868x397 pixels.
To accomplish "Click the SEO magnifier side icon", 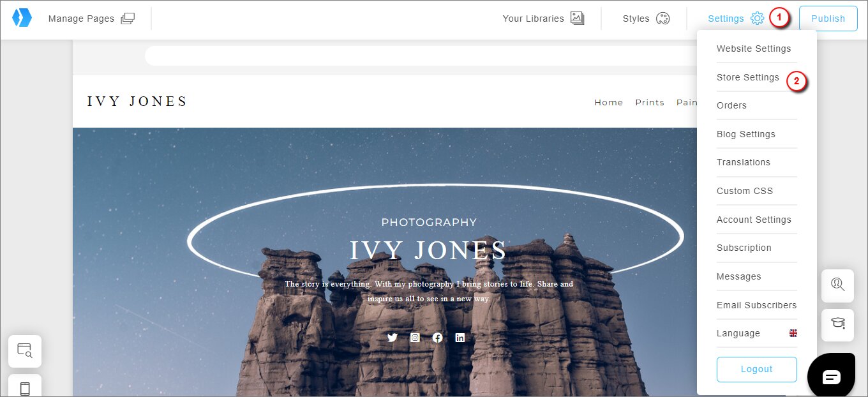I will pyautogui.click(x=838, y=285).
